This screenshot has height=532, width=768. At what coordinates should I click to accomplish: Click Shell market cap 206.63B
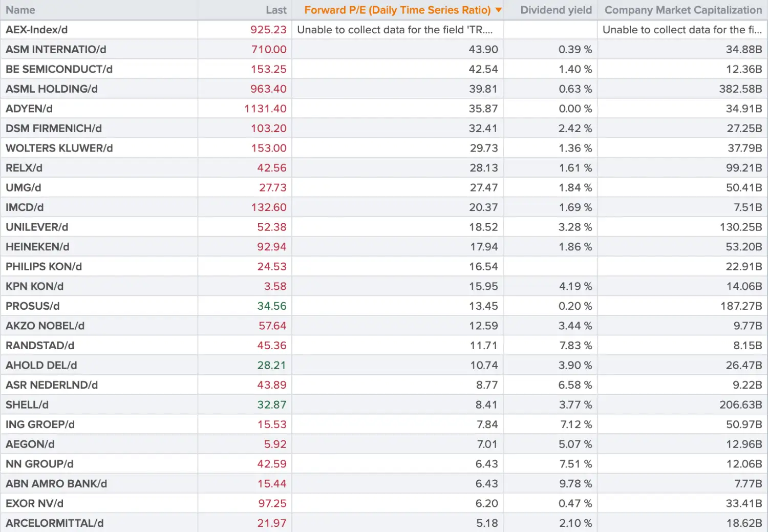740,405
